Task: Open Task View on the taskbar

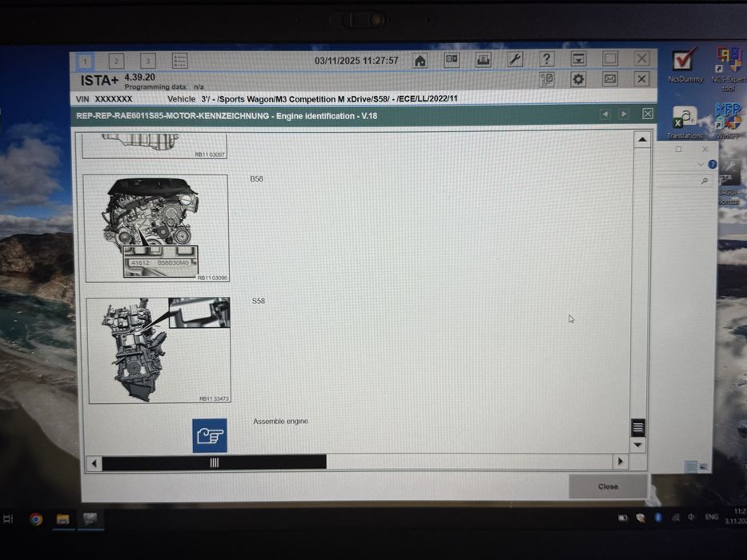Action: [x=8, y=518]
